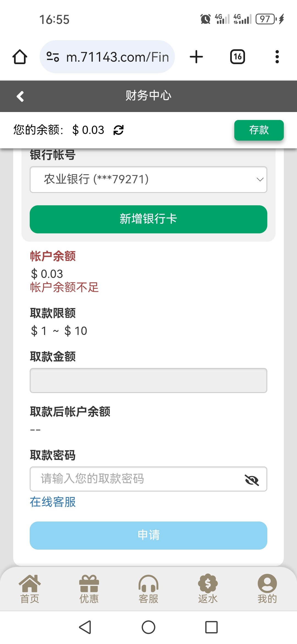This screenshot has width=297, height=644.
Task: Open the browser three-dot menu
Action: coord(277,57)
